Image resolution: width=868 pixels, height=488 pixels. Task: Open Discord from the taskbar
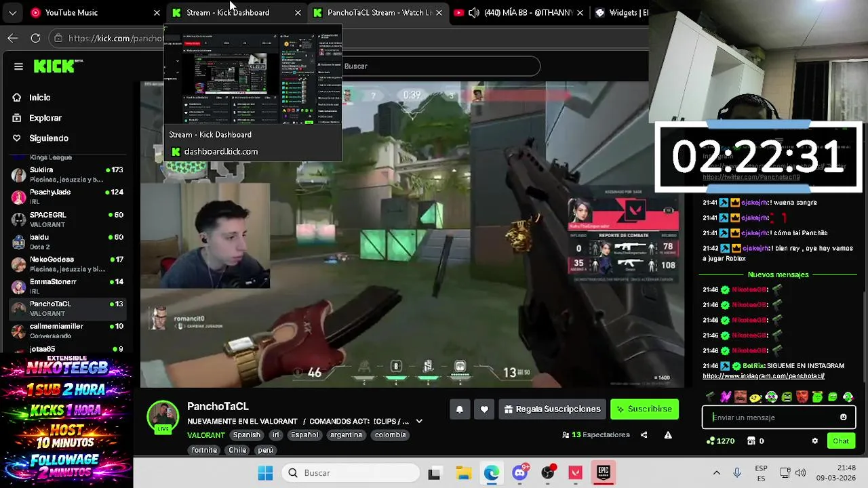coord(520,473)
